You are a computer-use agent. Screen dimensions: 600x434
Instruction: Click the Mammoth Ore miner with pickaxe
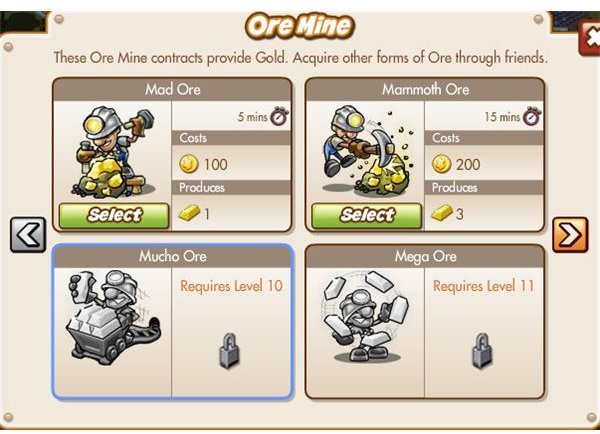coord(368,150)
